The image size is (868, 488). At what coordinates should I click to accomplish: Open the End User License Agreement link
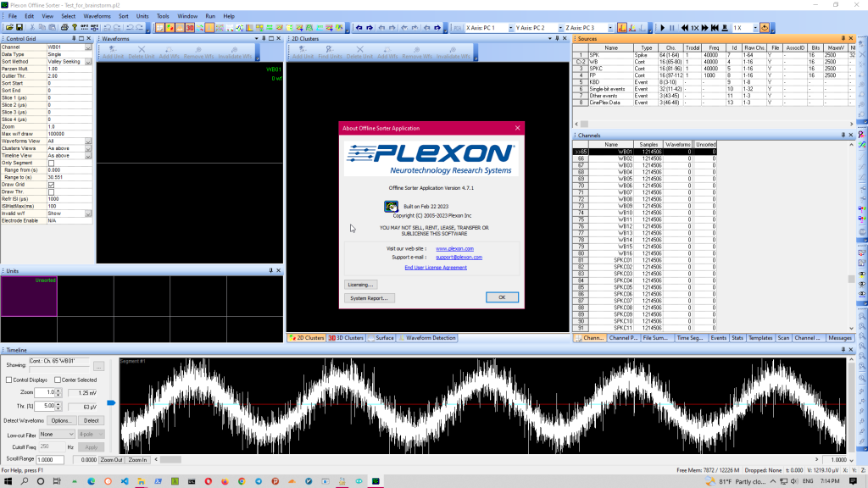pos(436,267)
